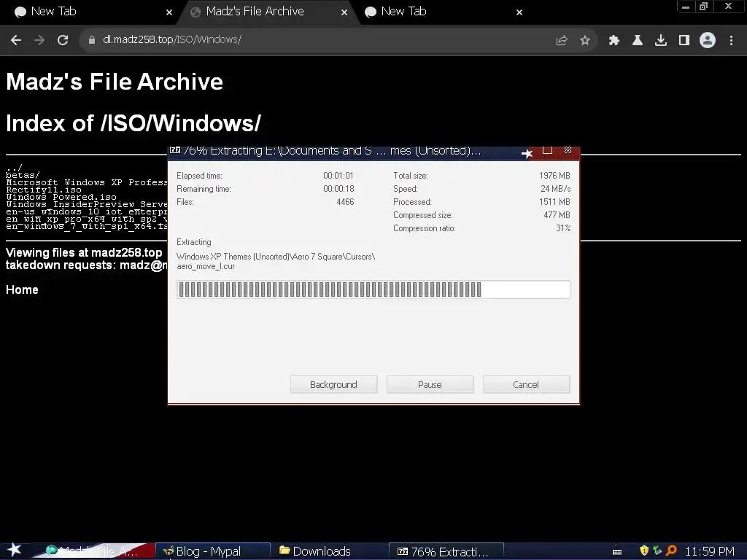Click the Compressed size value 477 MB

point(557,215)
